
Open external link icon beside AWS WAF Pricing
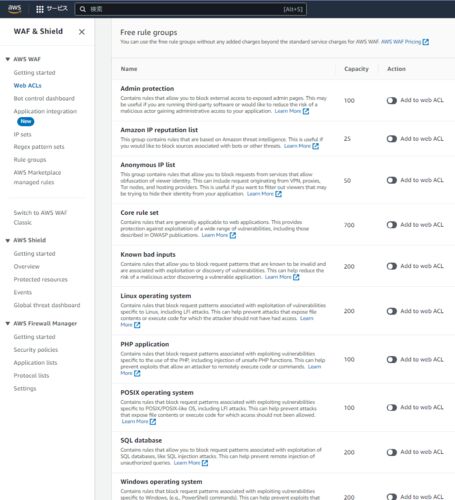tap(426, 42)
